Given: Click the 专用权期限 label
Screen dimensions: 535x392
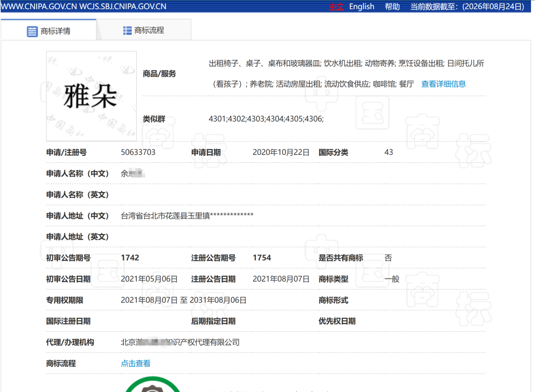Looking at the screenshot, I should point(65,300).
